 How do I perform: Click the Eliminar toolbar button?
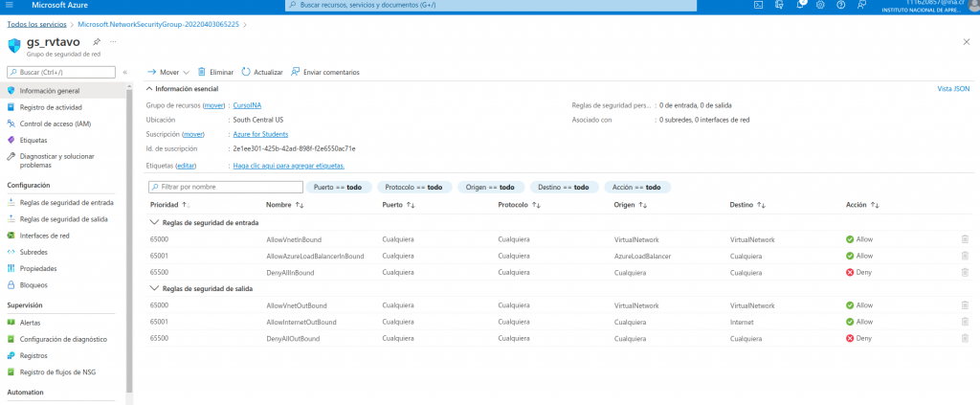(215, 73)
